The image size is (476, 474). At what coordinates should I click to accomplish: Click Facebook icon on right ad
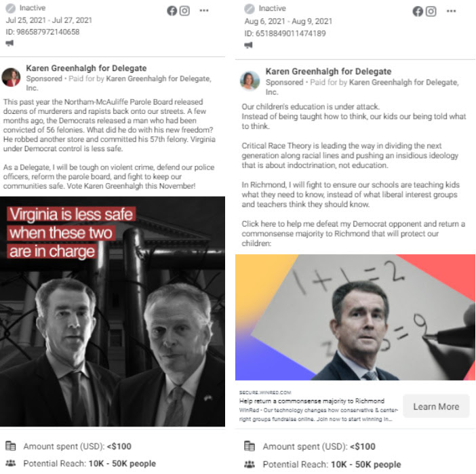pyautogui.click(x=418, y=12)
